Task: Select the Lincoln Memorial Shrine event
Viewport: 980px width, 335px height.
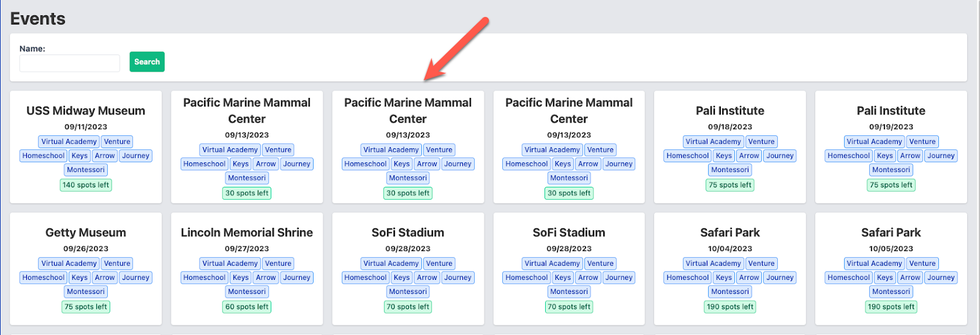Action: tap(247, 233)
